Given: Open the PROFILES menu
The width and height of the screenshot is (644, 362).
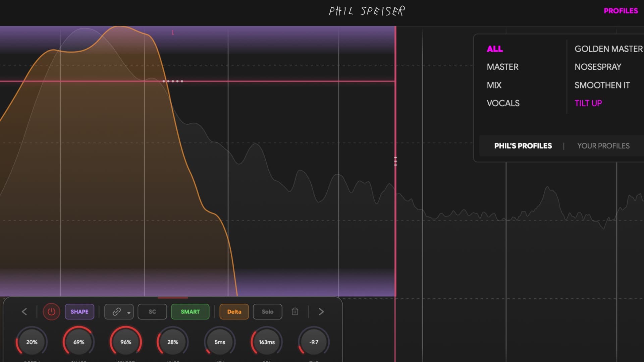Looking at the screenshot, I should pos(621,11).
